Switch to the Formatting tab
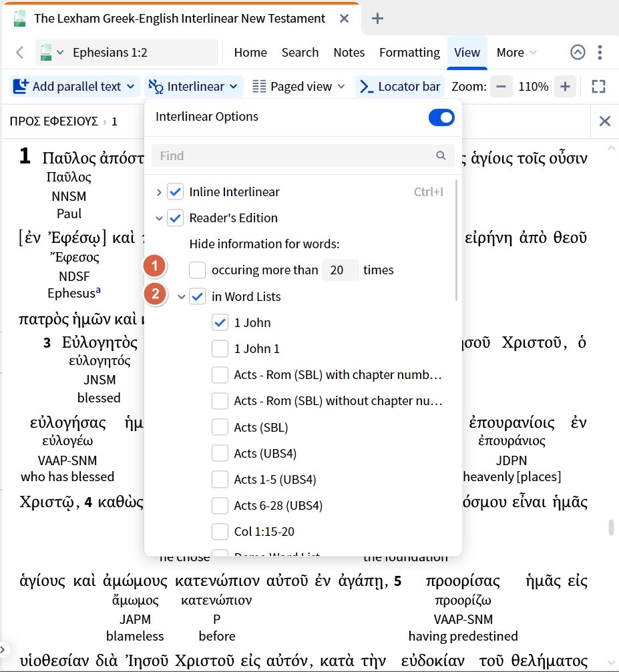Image resolution: width=619 pixels, height=672 pixels. pyautogui.click(x=409, y=52)
